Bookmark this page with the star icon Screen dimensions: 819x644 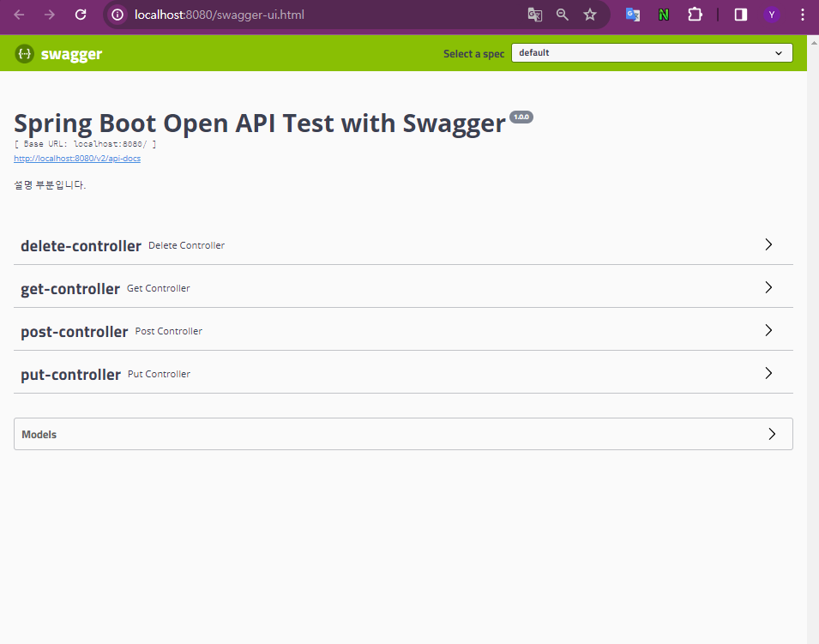click(590, 15)
